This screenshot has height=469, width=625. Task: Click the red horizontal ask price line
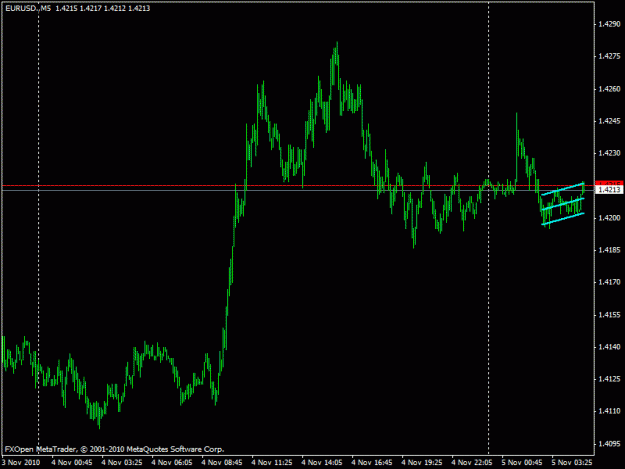coord(298,185)
